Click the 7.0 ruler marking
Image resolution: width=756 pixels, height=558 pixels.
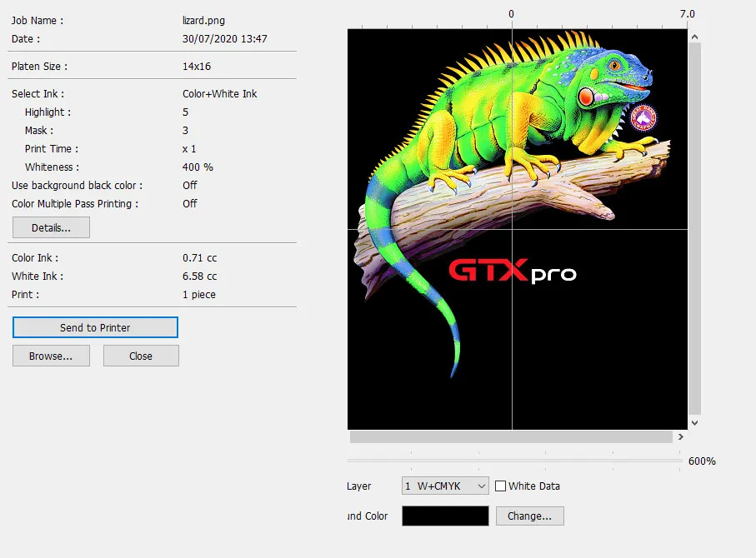[x=688, y=14]
